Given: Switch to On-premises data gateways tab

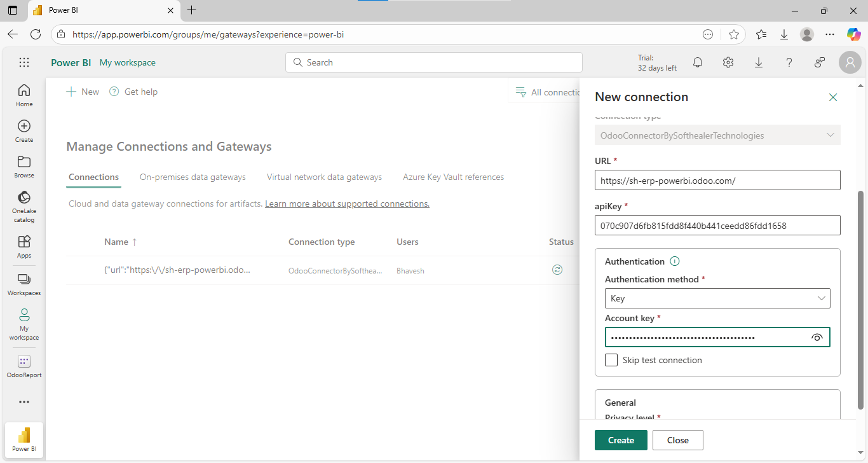Looking at the screenshot, I should coord(193,177).
